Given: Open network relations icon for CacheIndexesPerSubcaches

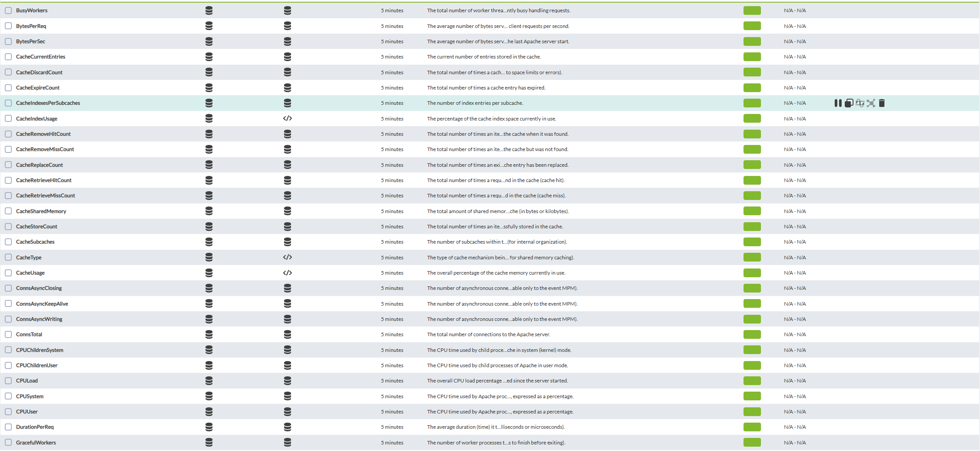Looking at the screenshot, I should pyautogui.click(x=871, y=103).
